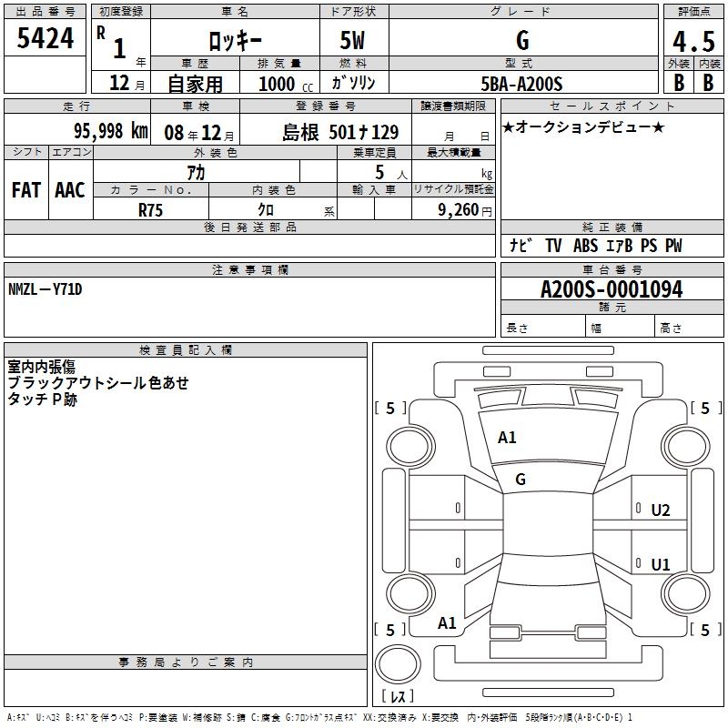Select the dimension label "長さ"

(x=517, y=329)
